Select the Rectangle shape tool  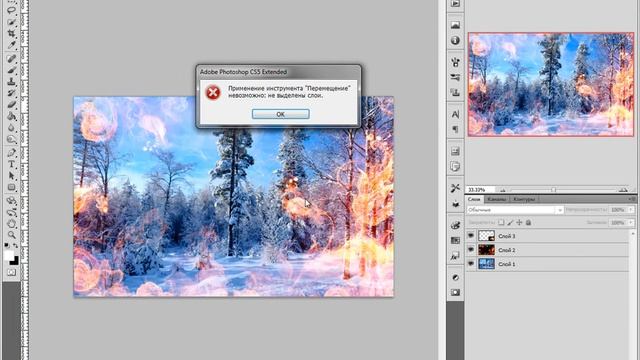[x=11, y=188]
